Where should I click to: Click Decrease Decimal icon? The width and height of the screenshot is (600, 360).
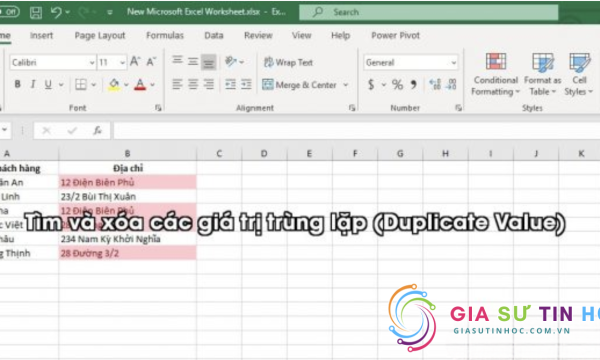pos(452,85)
